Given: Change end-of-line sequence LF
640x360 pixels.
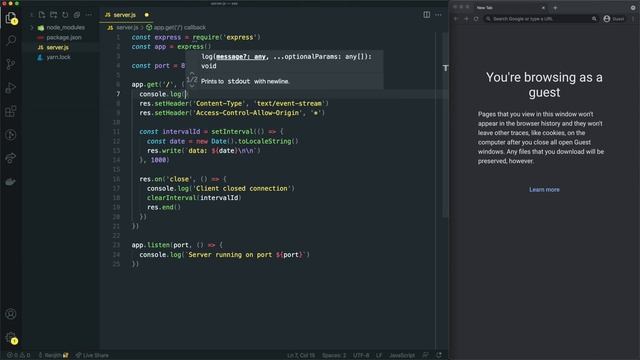Looking at the screenshot, I should click(379, 355).
